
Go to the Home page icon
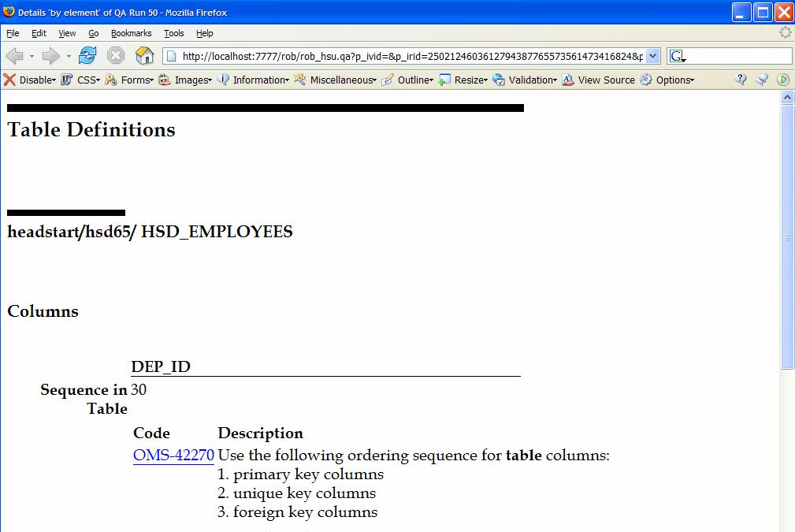click(144, 55)
